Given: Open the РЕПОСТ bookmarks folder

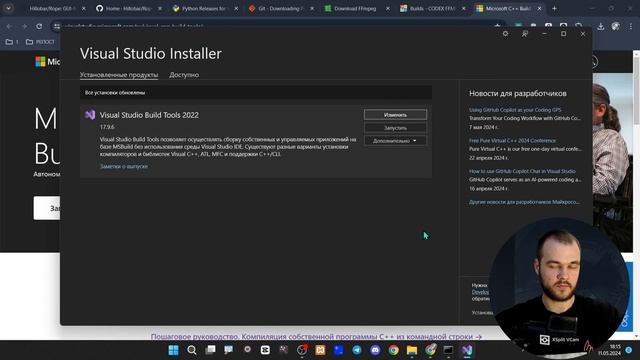Looking at the screenshot, I should tap(40, 42).
